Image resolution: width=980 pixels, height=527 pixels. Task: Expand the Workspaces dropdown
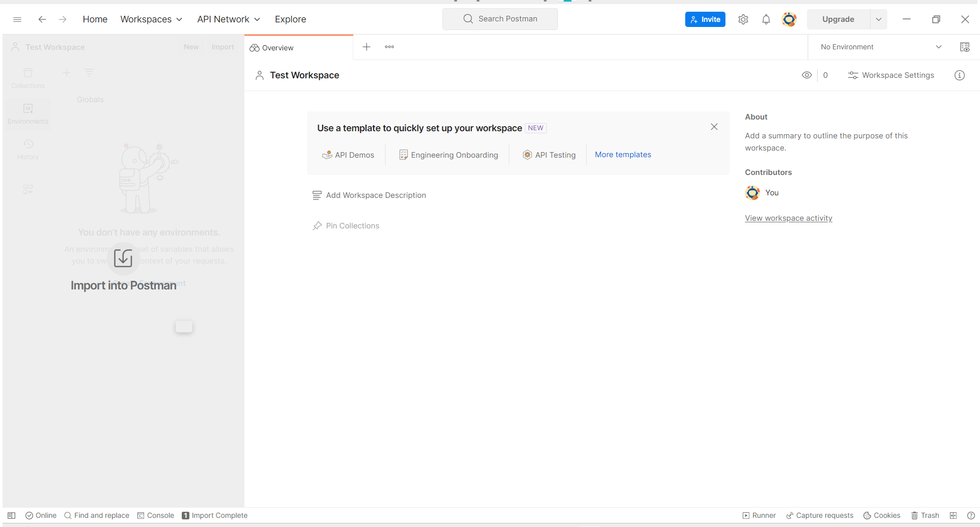(x=151, y=19)
